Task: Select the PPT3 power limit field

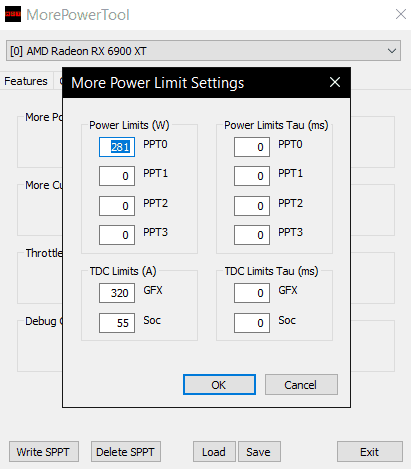Action: point(117,235)
